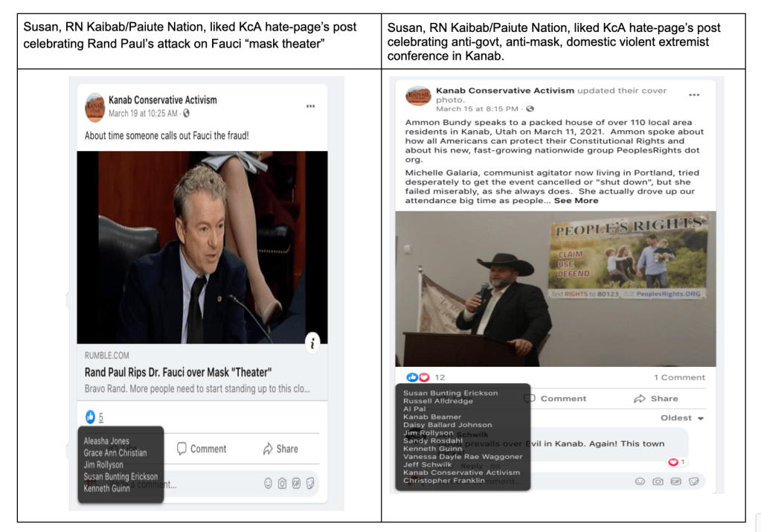This screenshot has height=532, width=761.
Task: Click the heart reaction on the comment
Action: pos(673,462)
